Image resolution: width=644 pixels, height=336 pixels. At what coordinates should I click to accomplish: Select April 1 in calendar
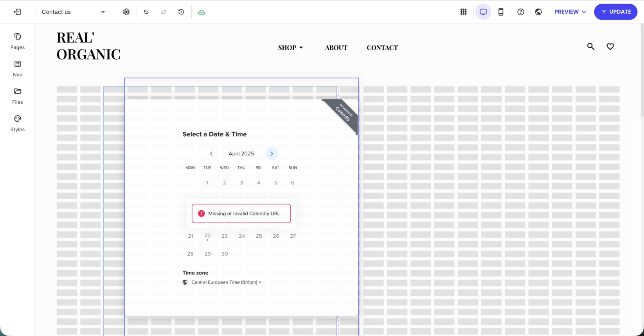[207, 182]
